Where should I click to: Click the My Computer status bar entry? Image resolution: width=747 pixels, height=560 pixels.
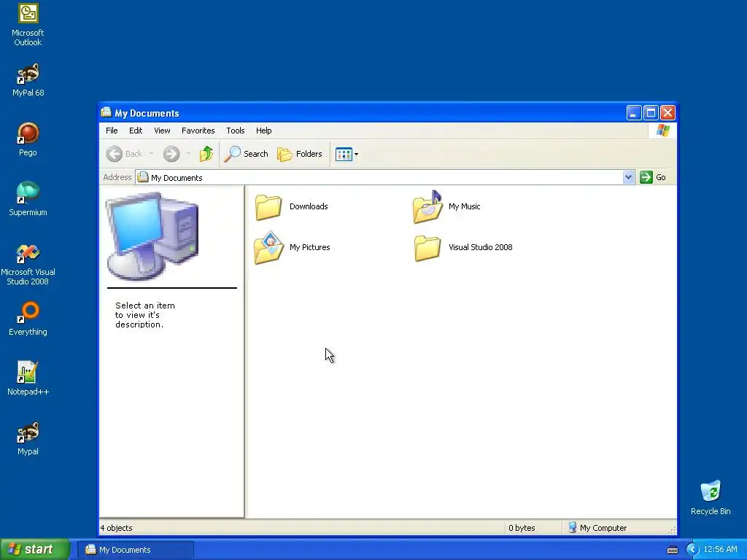pos(597,528)
